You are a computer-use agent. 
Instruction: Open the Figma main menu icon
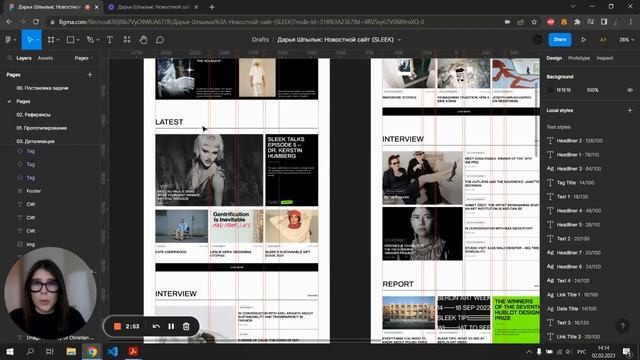(x=8, y=40)
